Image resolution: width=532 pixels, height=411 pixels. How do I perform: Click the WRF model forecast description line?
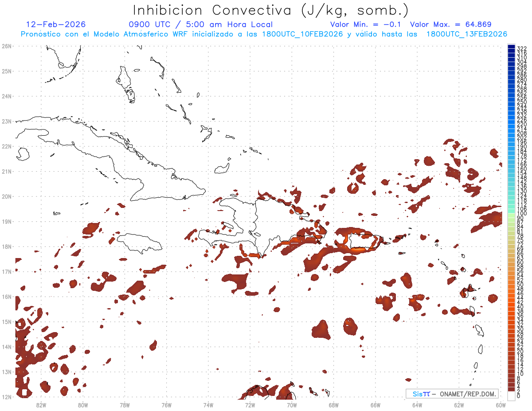[264, 34]
